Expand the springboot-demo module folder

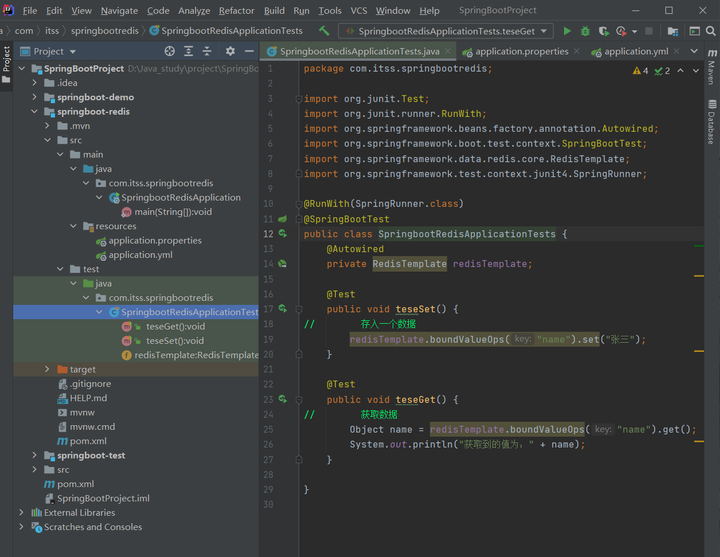tap(35, 98)
